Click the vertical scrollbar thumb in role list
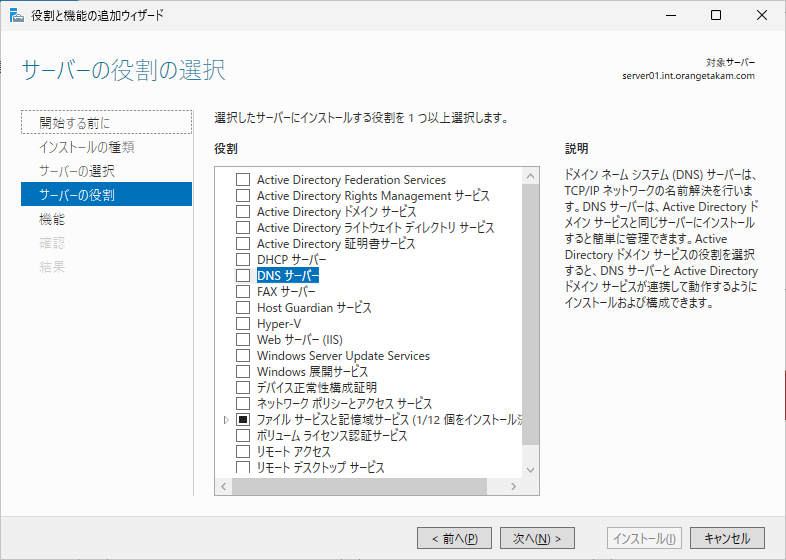The width and height of the screenshot is (786, 560). pos(530,314)
